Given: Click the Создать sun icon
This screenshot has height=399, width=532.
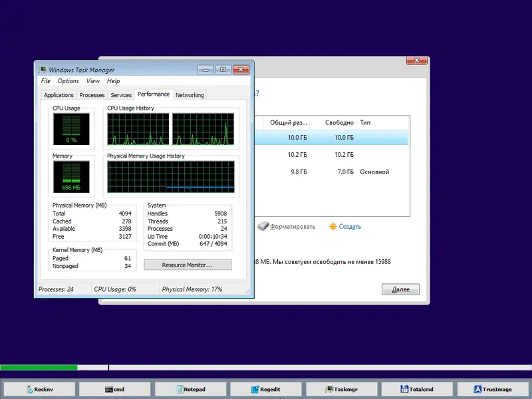Looking at the screenshot, I should point(332,226).
